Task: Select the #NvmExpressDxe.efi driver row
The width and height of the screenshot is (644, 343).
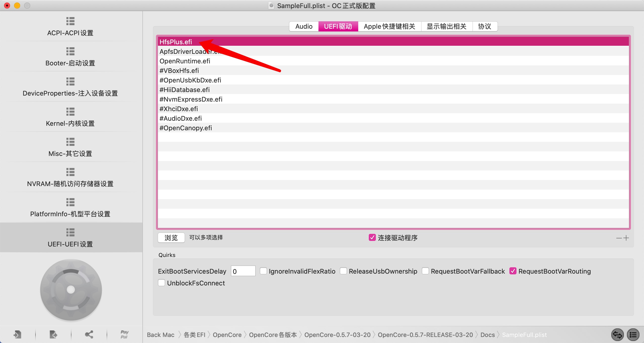Action: (393, 99)
